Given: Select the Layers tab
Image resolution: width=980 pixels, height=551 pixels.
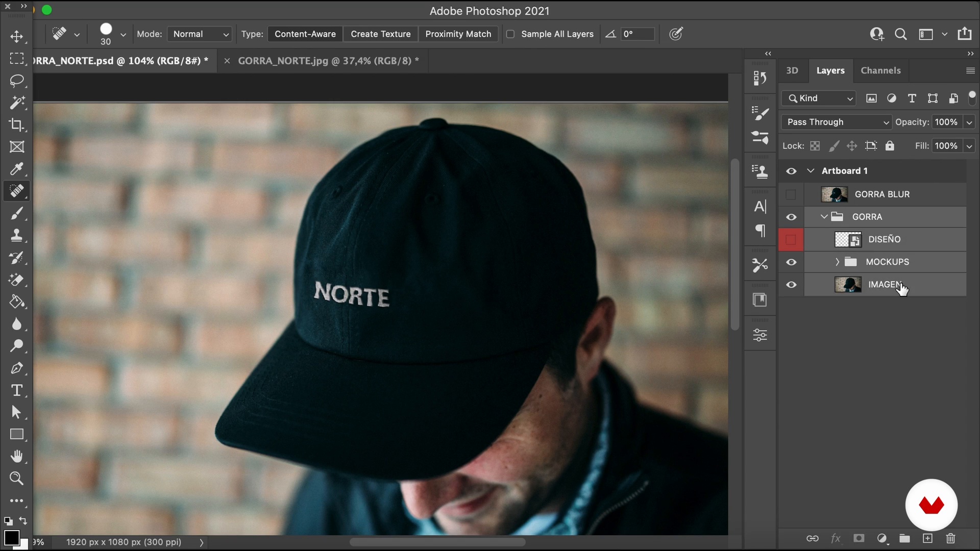Looking at the screenshot, I should tap(830, 71).
